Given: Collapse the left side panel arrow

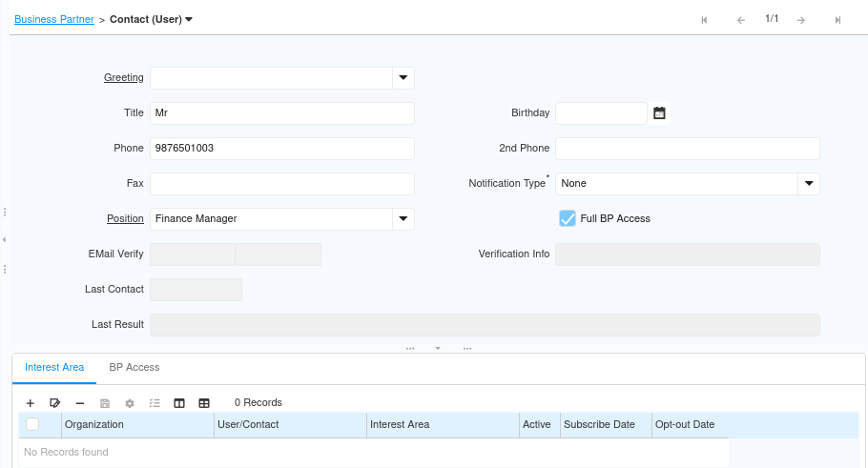Looking at the screenshot, I should tap(5, 239).
